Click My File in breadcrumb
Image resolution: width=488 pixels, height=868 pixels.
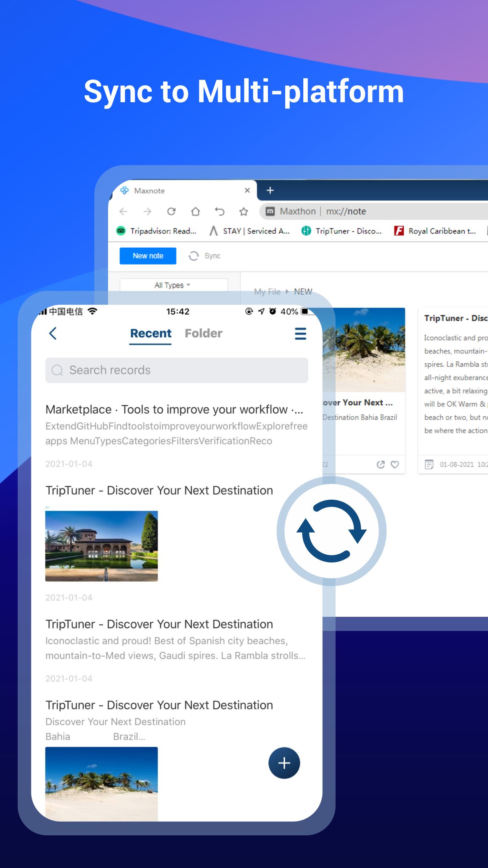point(267,292)
